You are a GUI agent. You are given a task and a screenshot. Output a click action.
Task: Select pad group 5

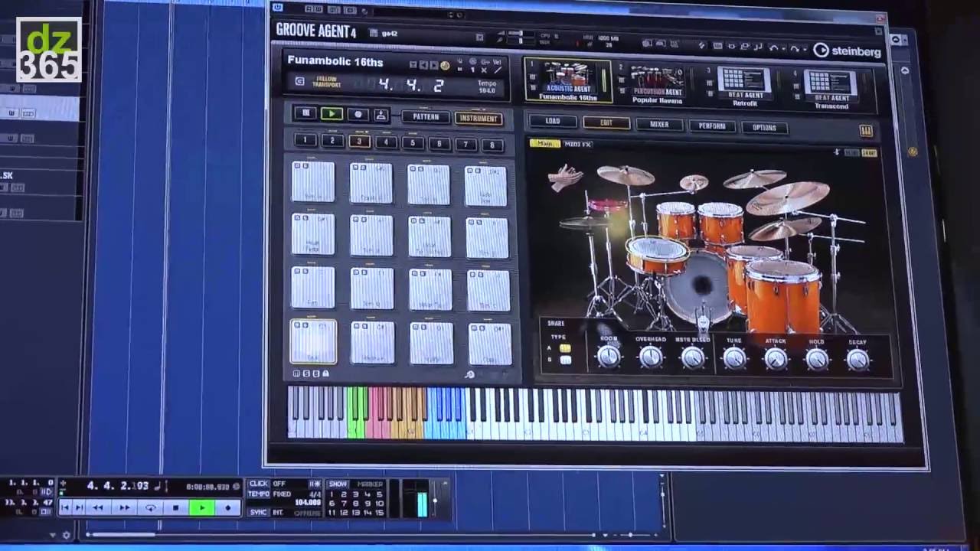click(x=413, y=143)
